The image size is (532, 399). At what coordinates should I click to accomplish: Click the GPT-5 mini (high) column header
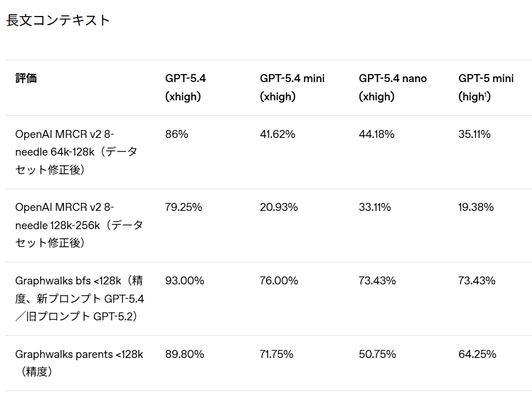[x=486, y=87]
